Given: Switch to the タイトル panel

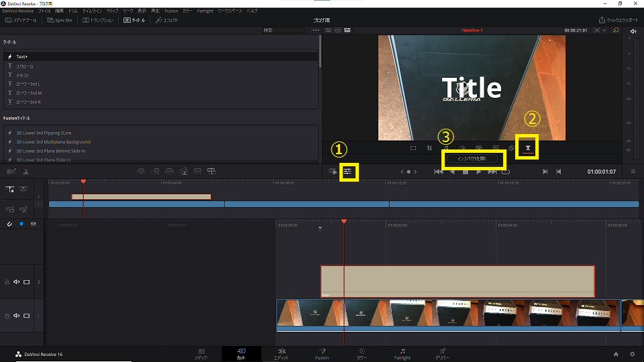Looking at the screenshot, I should click(134, 20).
